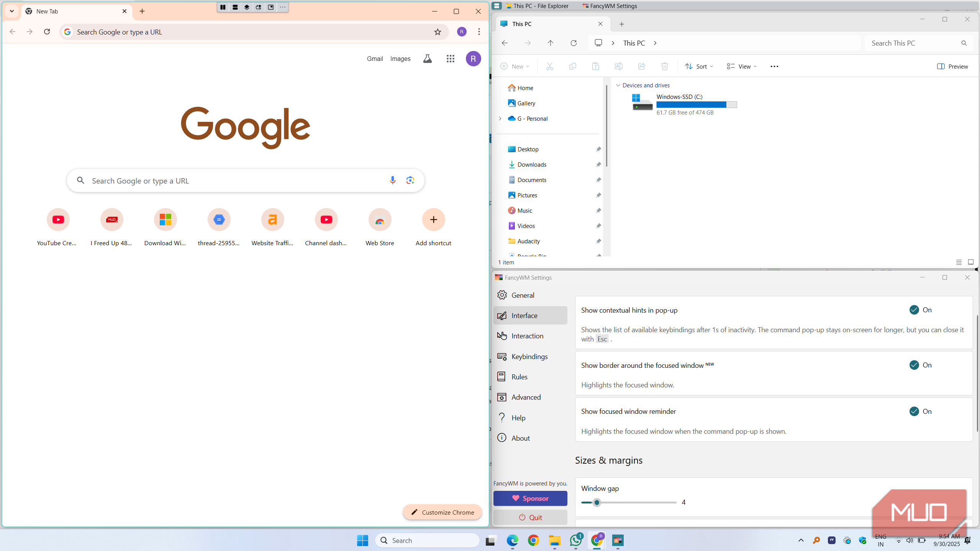Open the View dropdown in File Explorer
This screenshot has width=980, height=551.
742,67
